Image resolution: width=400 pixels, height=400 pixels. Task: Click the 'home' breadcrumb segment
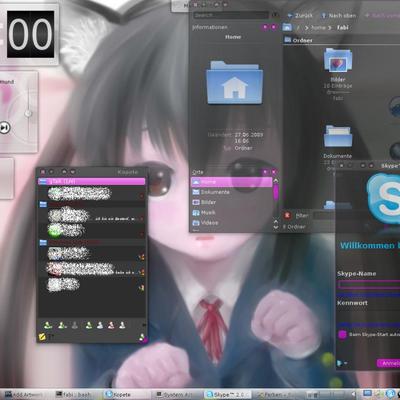click(318, 28)
